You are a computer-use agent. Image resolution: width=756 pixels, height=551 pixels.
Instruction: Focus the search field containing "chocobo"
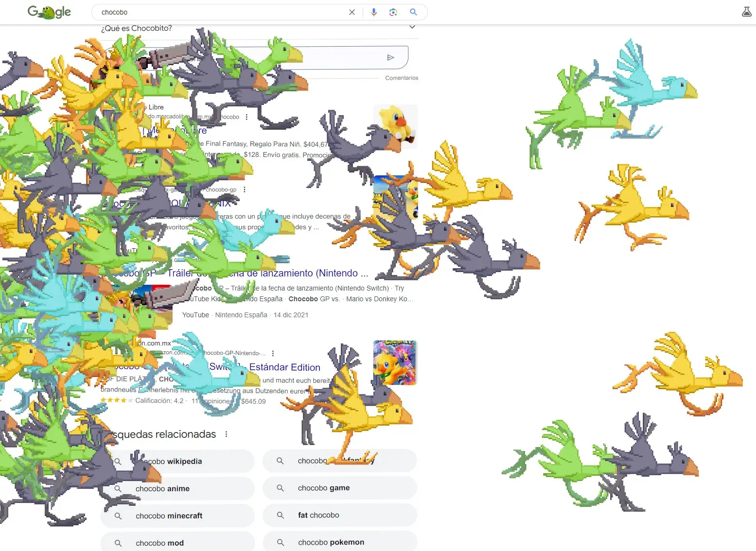coord(219,12)
